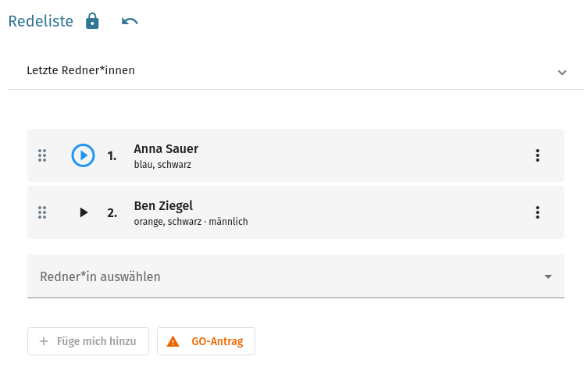
Task: Click the drag handle of Anna Sauer's row
Action: [42, 155]
